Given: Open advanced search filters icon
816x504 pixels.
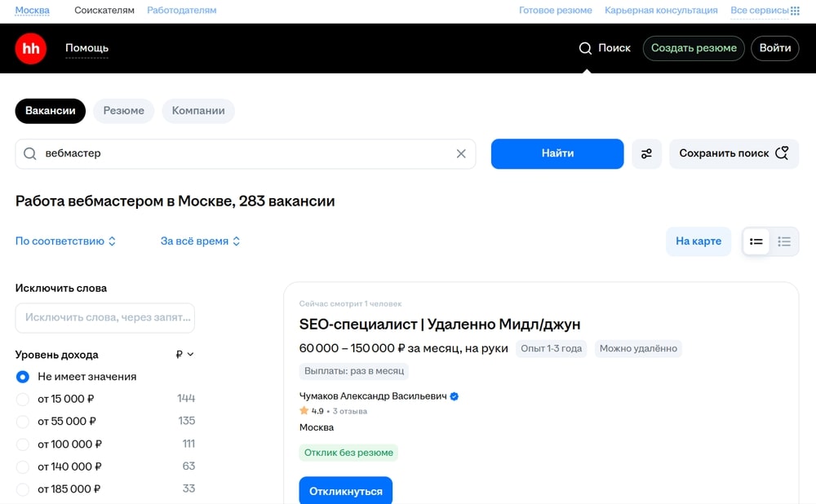Looking at the screenshot, I should click(x=646, y=153).
